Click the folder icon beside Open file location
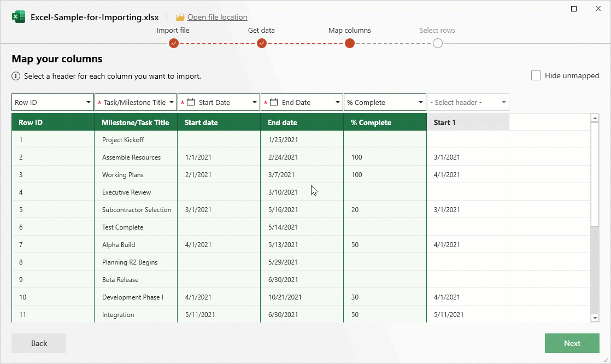The width and height of the screenshot is (611, 364). (x=179, y=17)
